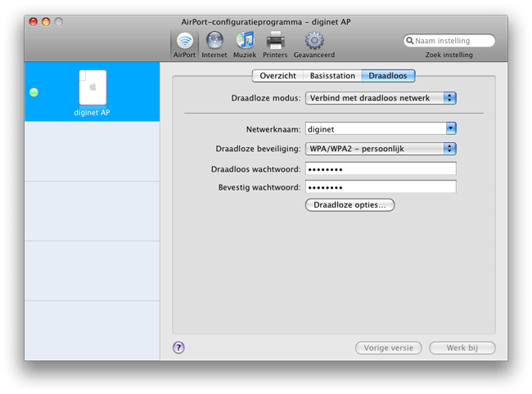Image resolution: width=532 pixels, height=394 pixels.
Task: Click the diginet AP label in sidebar
Action: point(92,113)
